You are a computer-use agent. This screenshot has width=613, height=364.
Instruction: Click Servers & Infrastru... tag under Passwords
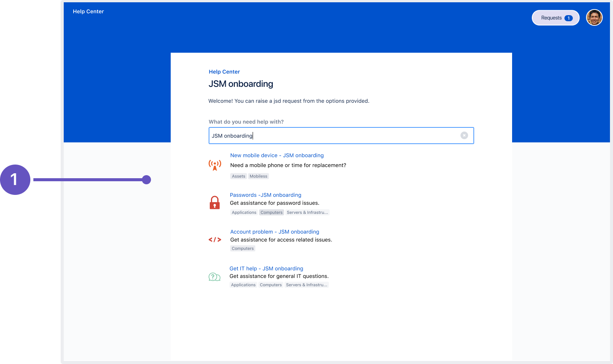[x=307, y=212]
